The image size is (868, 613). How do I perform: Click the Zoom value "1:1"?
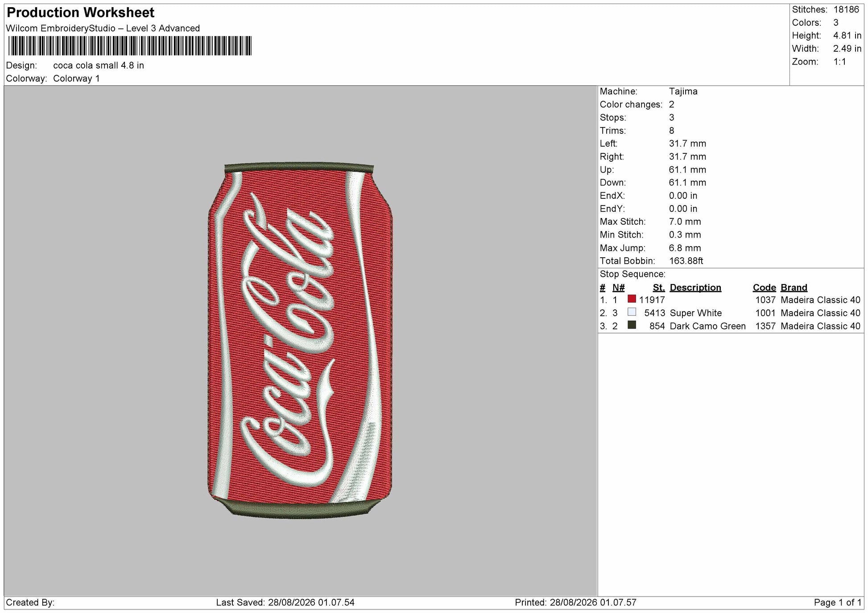[x=840, y=62]
